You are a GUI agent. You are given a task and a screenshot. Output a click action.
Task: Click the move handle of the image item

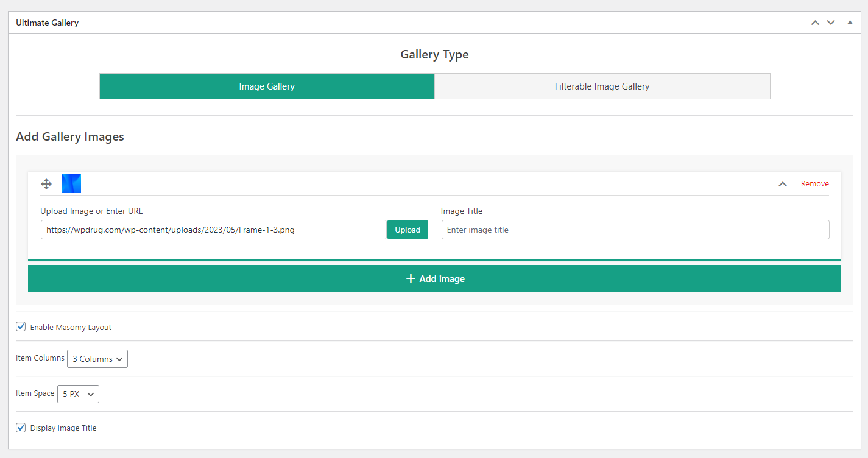[x=46, y=184]
